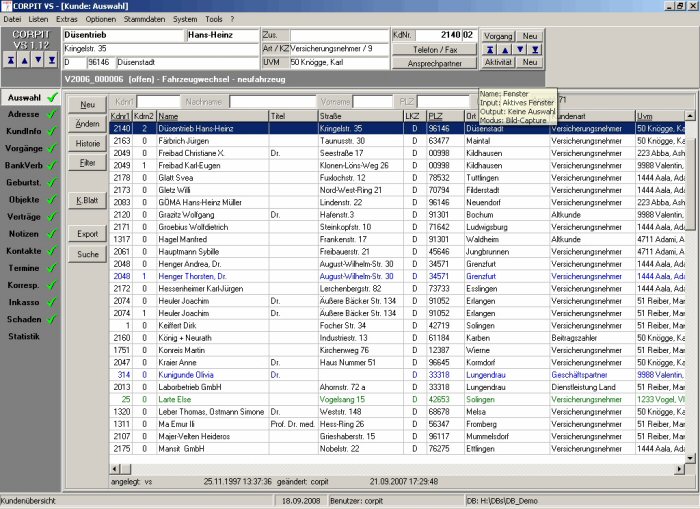Go to next customer arrow under CORPIT VS 1.12
Screen dimensions: 700x509
(38, 60)
